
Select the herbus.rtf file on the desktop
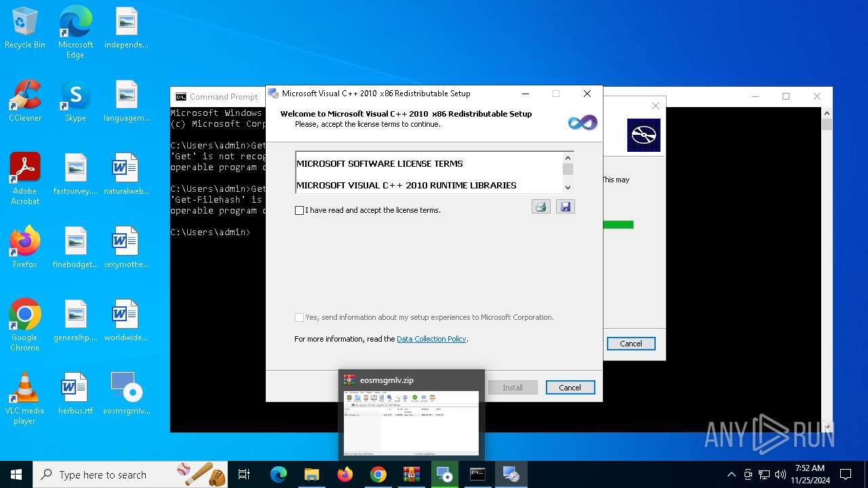(x=75, y=394)
